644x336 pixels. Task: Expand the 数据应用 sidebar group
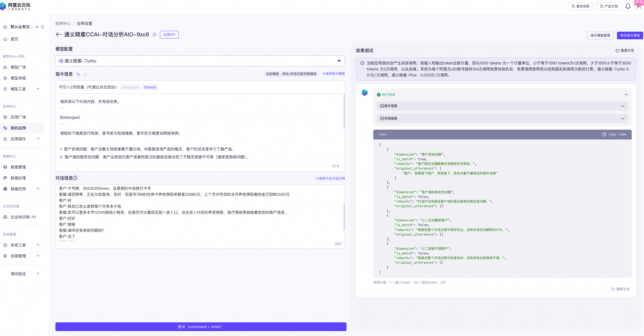(x=38, y=189)
